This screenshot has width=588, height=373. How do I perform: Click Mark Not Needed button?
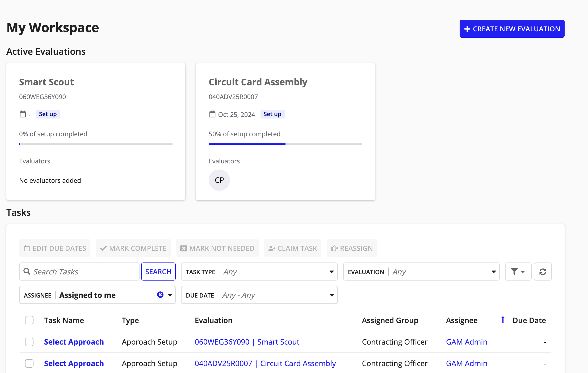[x=217, y=248]
